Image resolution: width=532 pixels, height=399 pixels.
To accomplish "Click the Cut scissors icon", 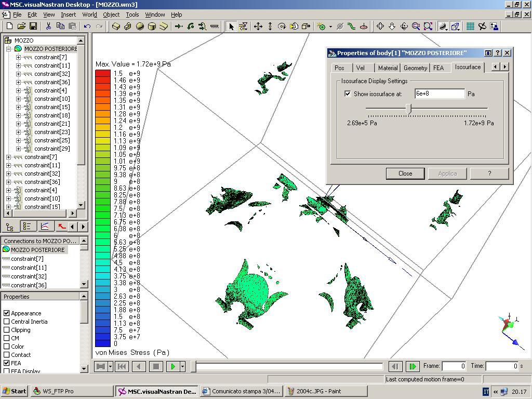I will [x=48, y=26].
